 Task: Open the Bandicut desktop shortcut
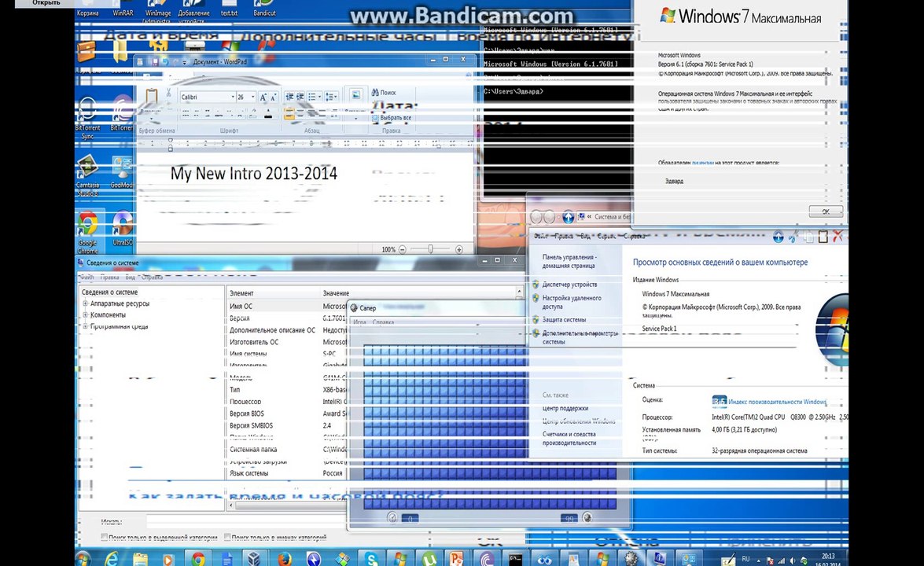click(x=264, y=8)
